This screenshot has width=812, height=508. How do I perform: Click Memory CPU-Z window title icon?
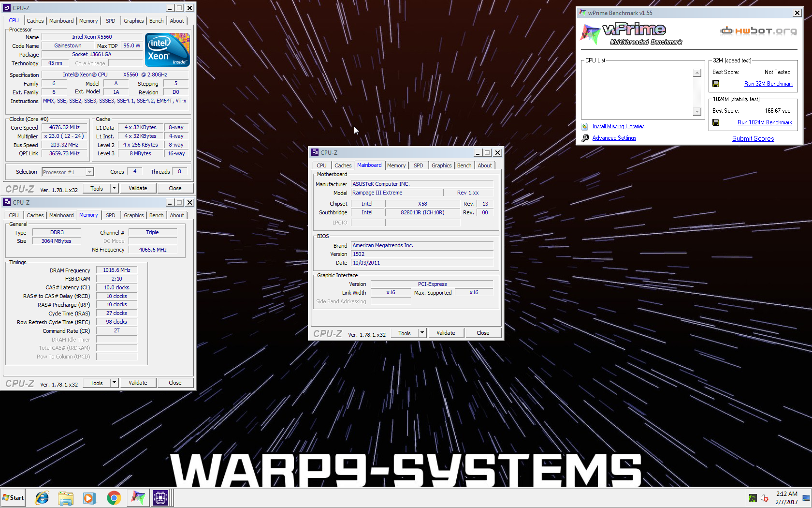[7, 202]
